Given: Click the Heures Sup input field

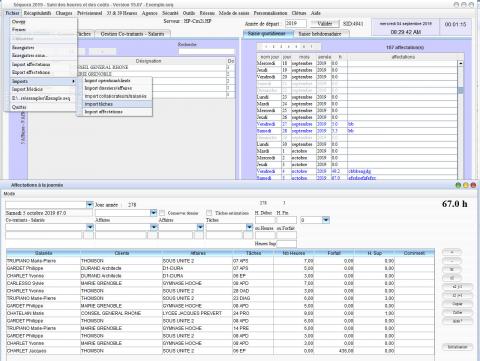Looking at the screenshot, I should point(286,244).
